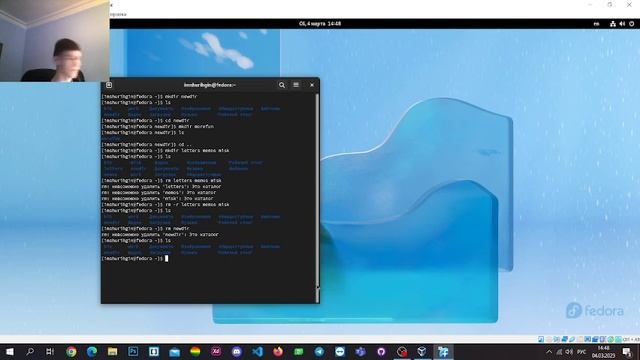
Task: Open the GNOME clock and calendar menu
Action: tap(320, 24)
